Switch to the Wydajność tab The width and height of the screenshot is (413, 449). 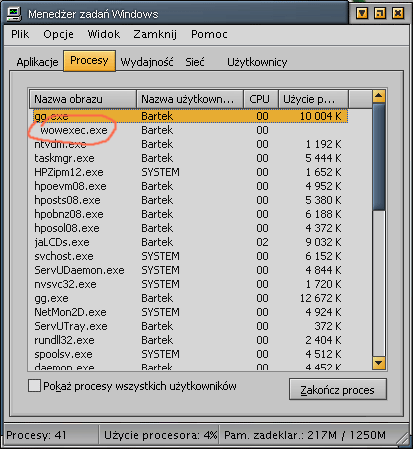tap(147, 62)
